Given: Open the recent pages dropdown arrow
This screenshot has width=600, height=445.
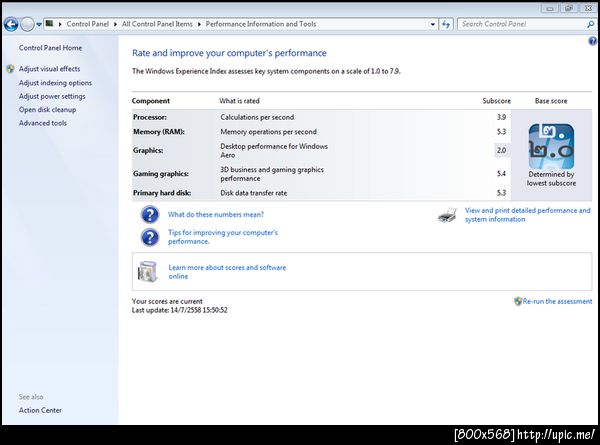Looking at the screenshot, I should (x=39, y=24).
